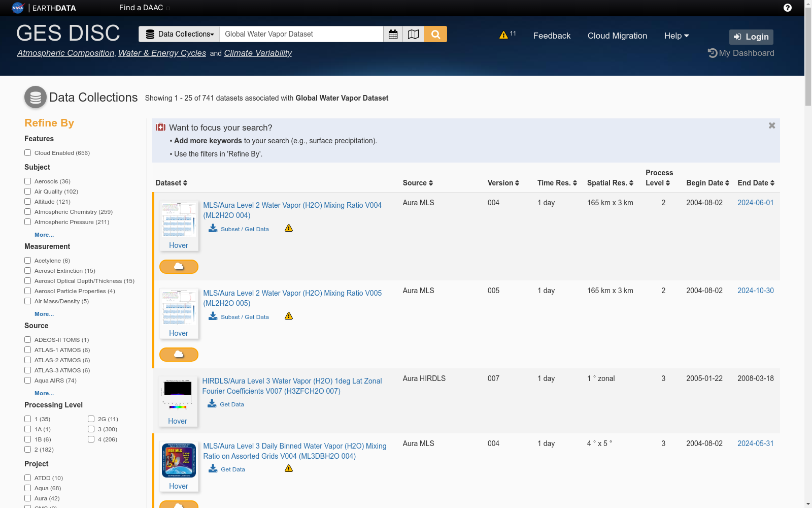Click the Data Collections database icon heading

[36, 97]
